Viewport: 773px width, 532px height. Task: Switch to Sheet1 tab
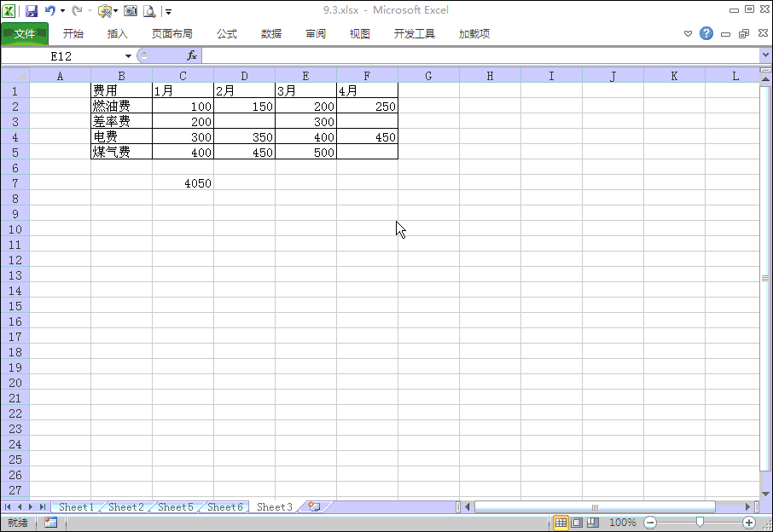point(76,507)
